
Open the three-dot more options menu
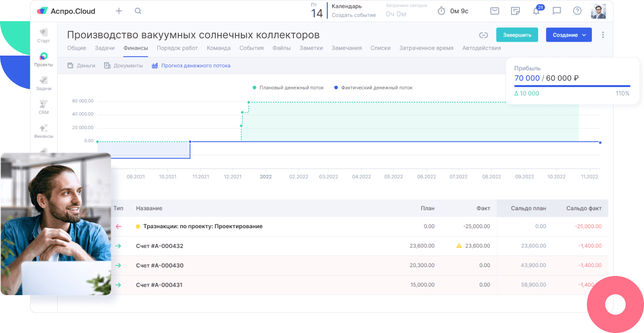pyautogui.click(x=603, y=35)
